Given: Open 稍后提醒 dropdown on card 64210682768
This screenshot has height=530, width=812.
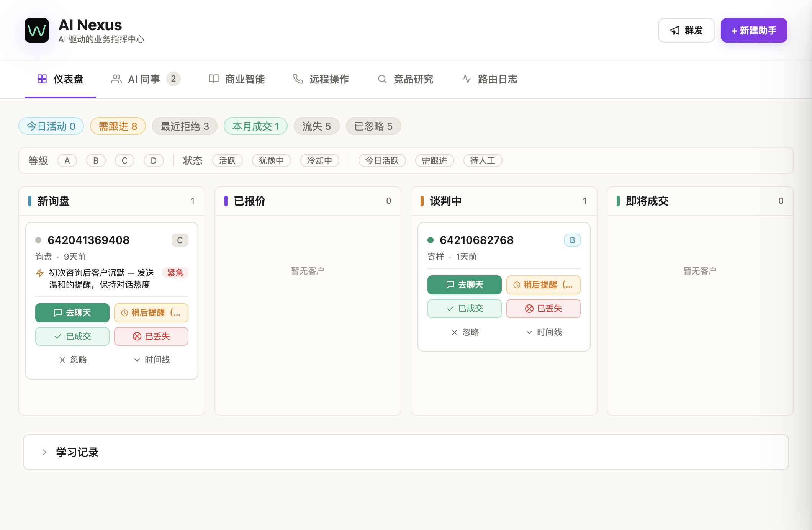Looking at the screenshot, I should 544,285.
